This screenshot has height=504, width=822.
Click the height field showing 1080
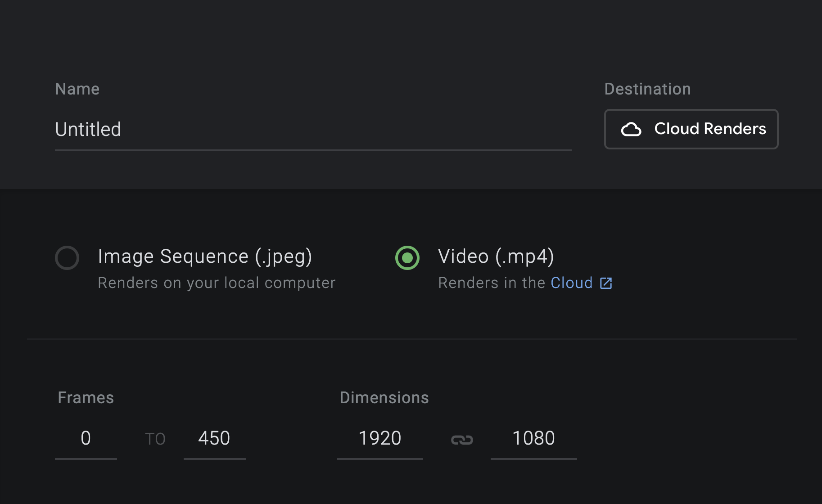pos(533,438)
